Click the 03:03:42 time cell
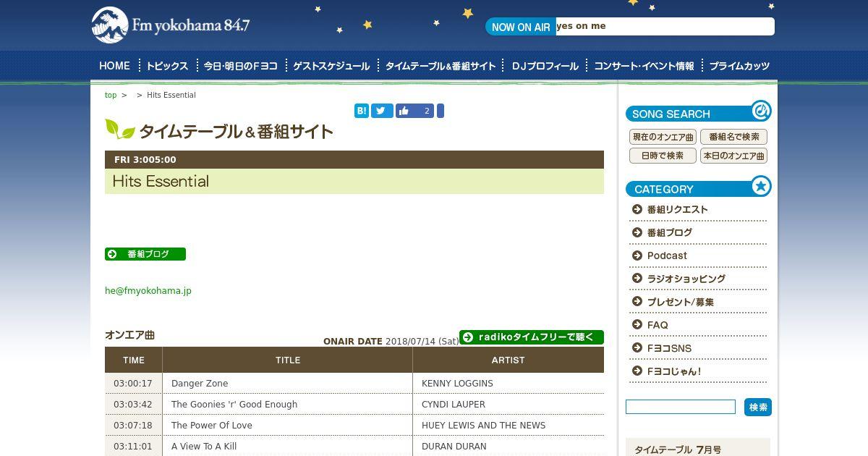Image resolution: width=868 pixels, height=456 pixels. pyautogui.click(x=133, y=405)
